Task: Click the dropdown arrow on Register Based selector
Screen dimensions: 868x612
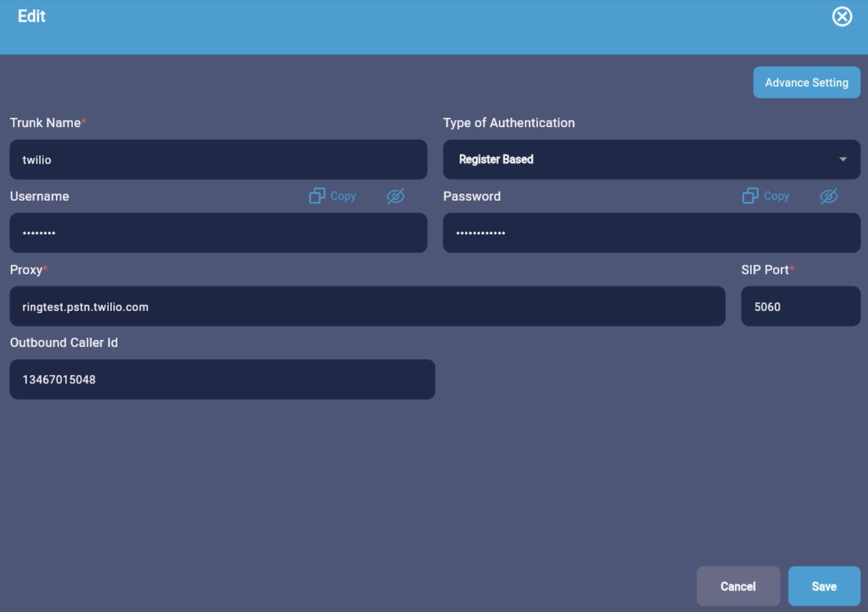Action: [x=843, y=159]
